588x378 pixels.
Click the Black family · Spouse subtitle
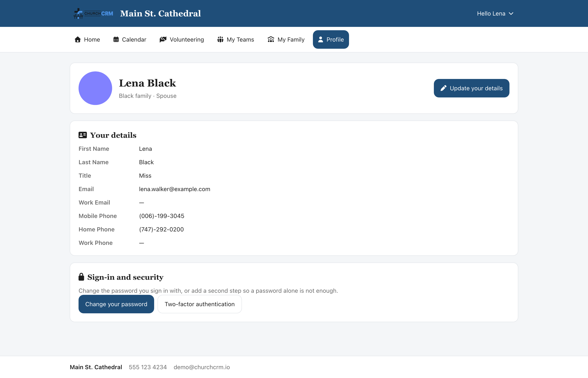(147, 96)
